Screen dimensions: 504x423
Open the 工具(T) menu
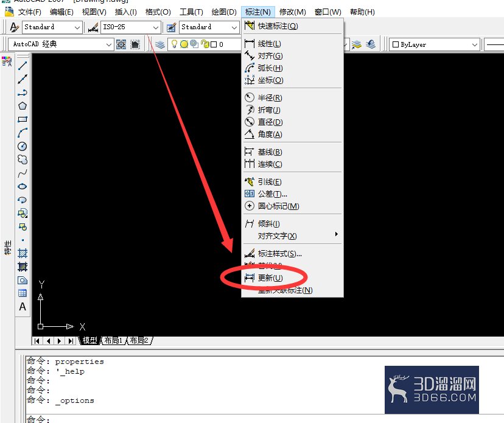pyautogui.click(x=191, y=12)
